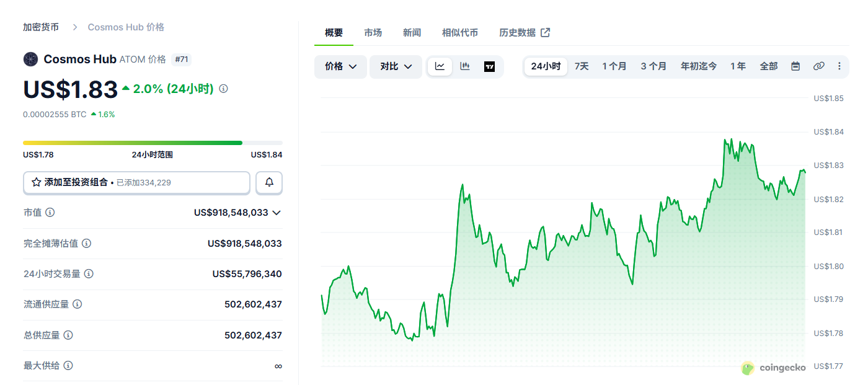
Task: Select the 1年 time range
Action: point(738,66)
